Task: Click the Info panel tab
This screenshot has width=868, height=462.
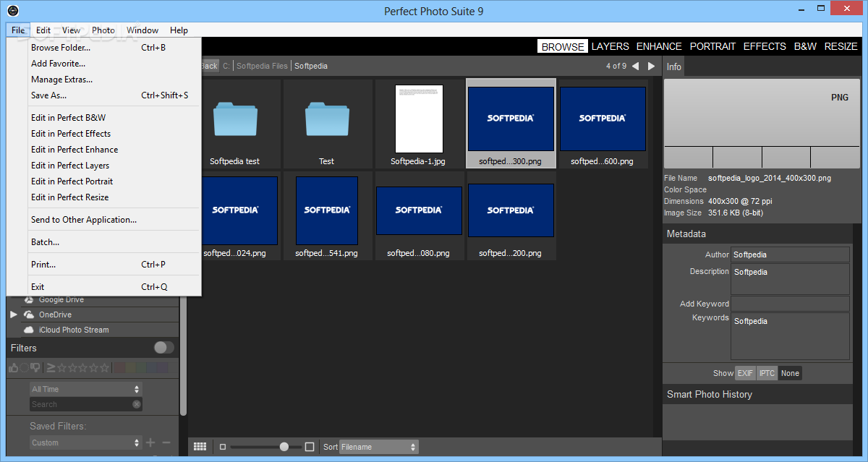Action: pos(673,67)
